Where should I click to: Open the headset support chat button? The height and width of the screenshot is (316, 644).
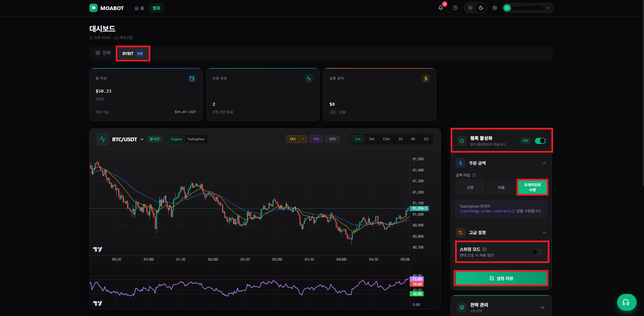click(627, 303)
